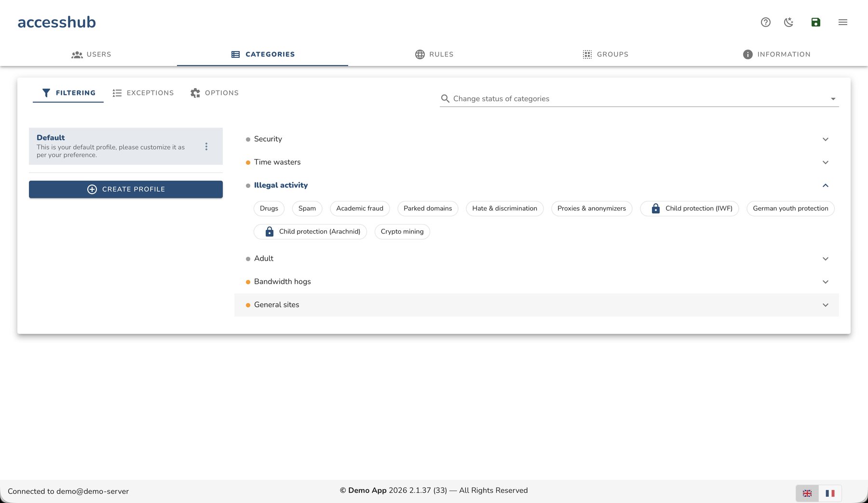
Task: Select the Exceptions sub-tab
Action: point(143,93)
